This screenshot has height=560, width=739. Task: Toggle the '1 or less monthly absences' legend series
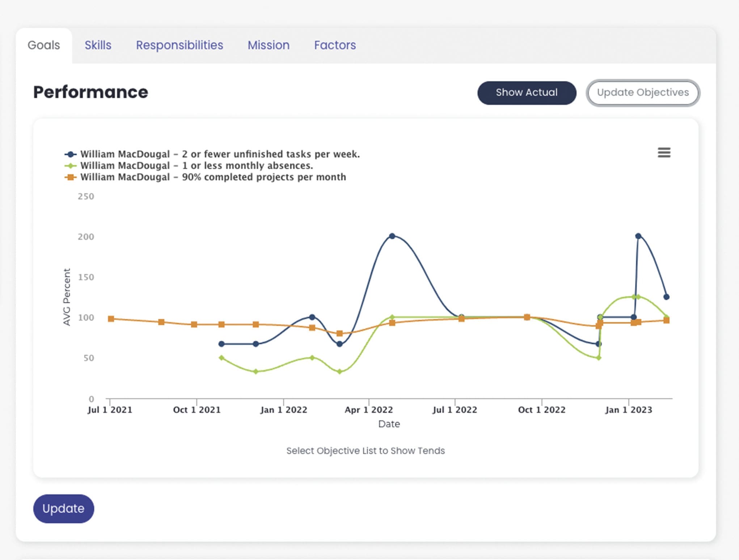pyautogui.click(x=189, y=166)
